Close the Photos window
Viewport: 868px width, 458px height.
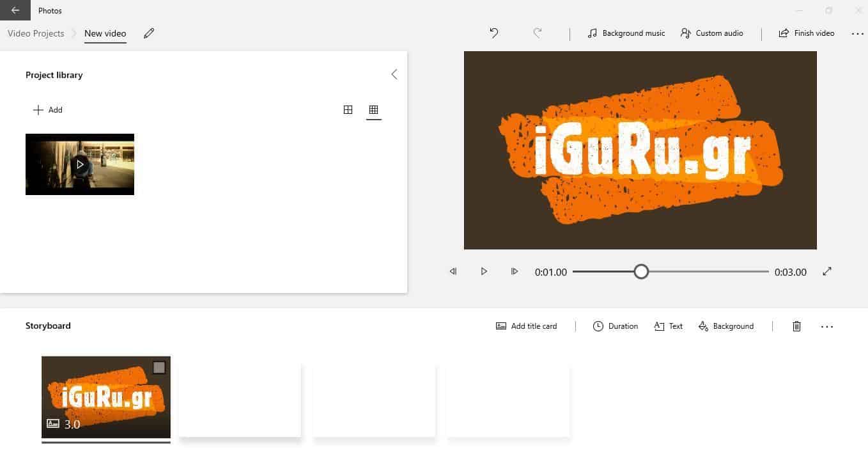(x=858, y=10)
